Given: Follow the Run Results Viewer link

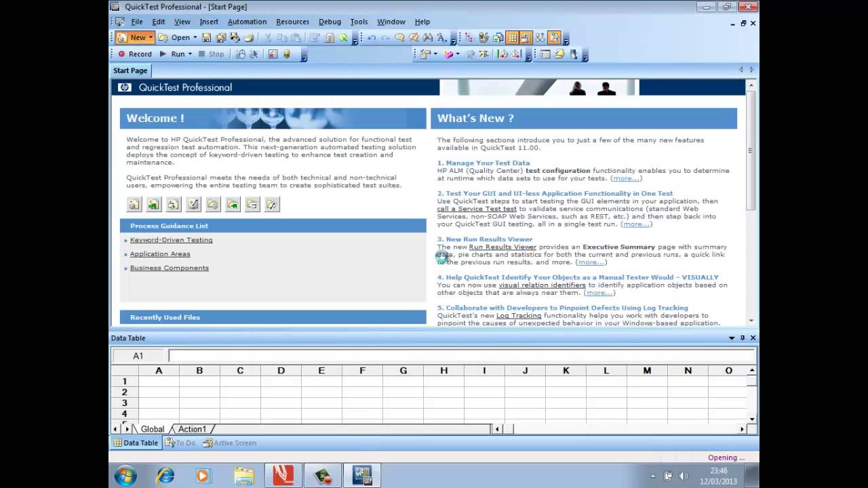Looking at the screenshot, I should click(502, 247).
